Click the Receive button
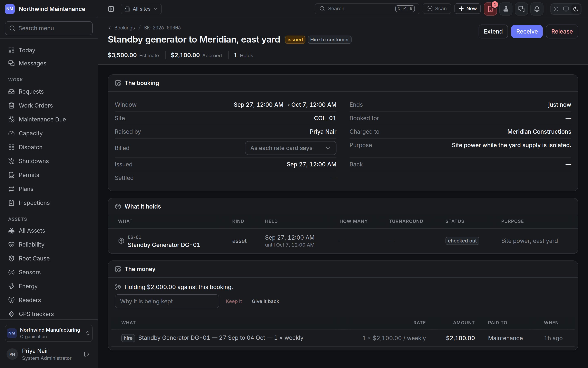Image resolution: width=588 pixels, height=368 pixels. pos(527,31)
